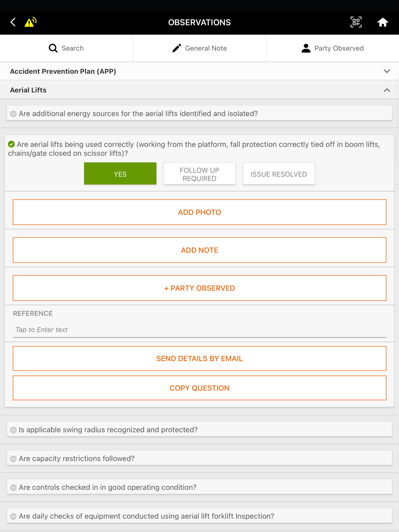
Task: Tap the back arrow icon
Action: [13, 22]
